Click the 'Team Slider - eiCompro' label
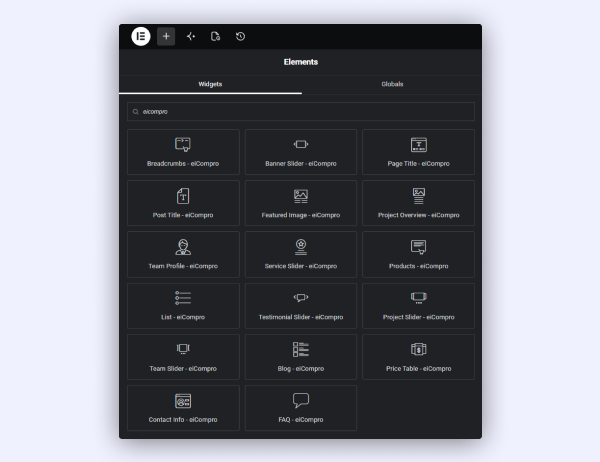 (x=183, y=368)
